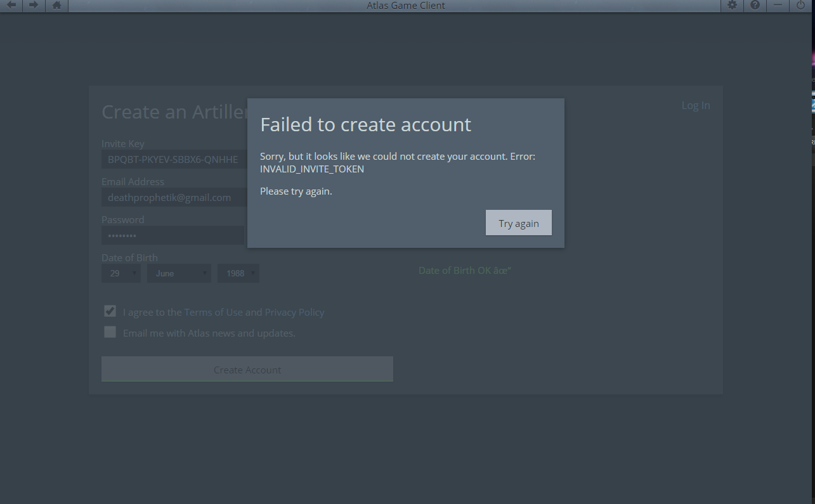
Task: Select the Password input field
Action: click(x=173, y=236)
